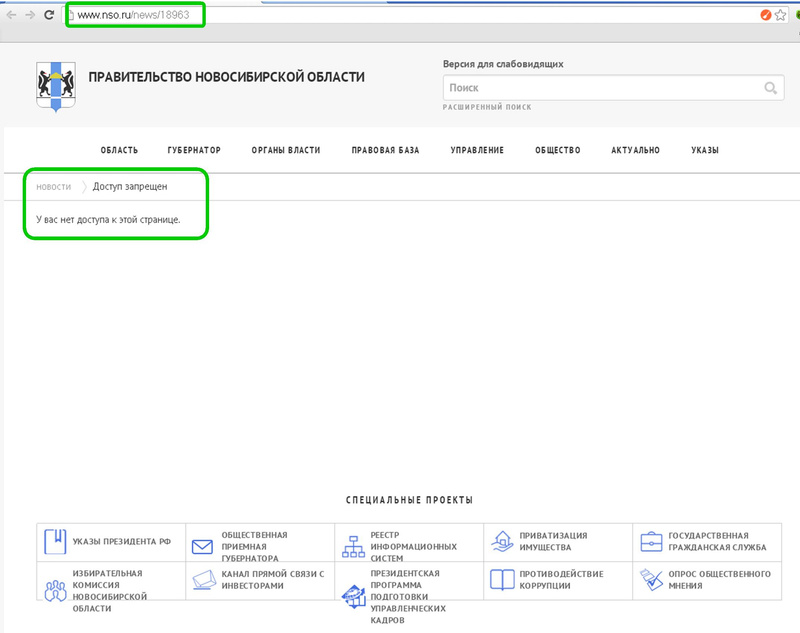This screenshot has height=633, width=800.
Task: Click the browser back arrow
Action: 11,15
